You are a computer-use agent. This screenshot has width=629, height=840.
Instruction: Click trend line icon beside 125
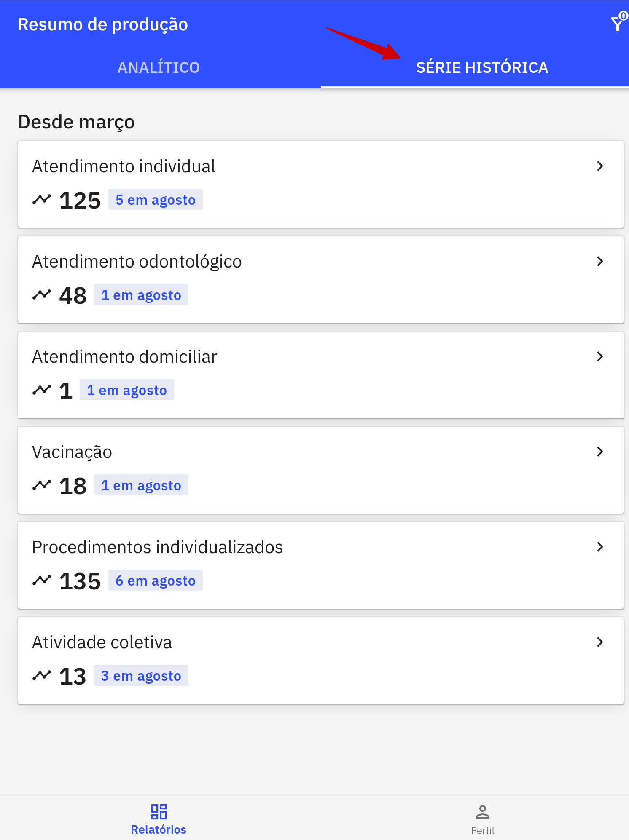42,200
